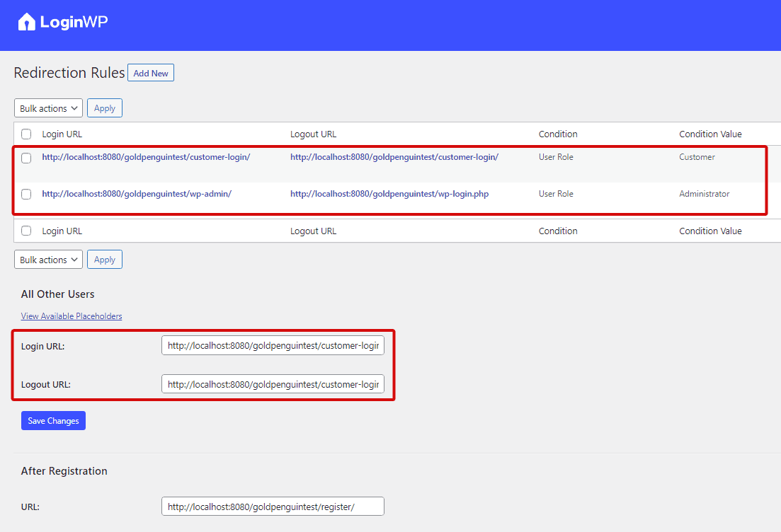Open the top Bulk actions dropdown
Viewport: 781px width, 532px height.
[x=48, y=108]
